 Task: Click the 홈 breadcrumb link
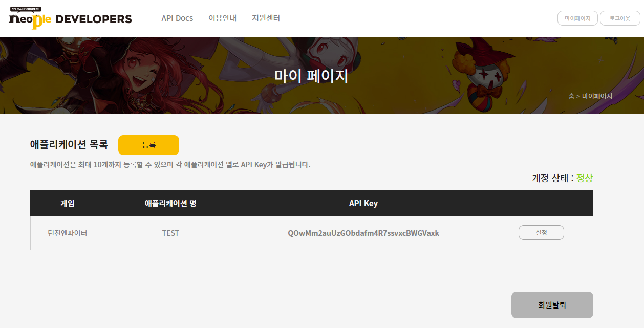571,96
